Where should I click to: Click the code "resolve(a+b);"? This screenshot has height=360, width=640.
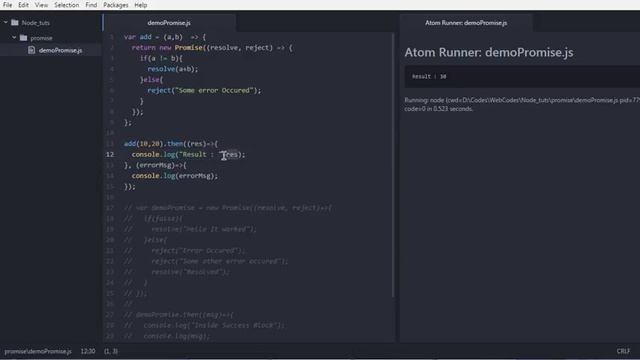click(173, 69)
